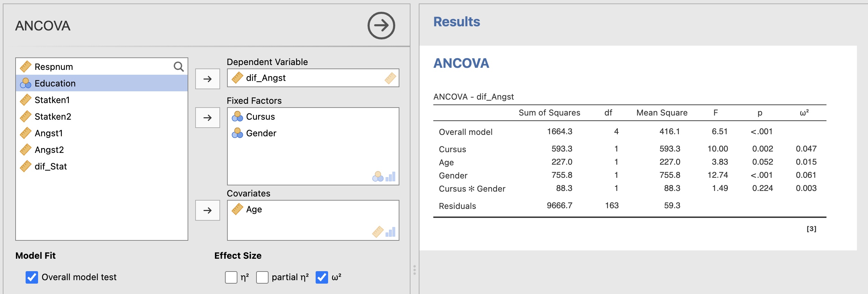Click the ANCOVA results heading
868x294 pixels.
point(461,63)
